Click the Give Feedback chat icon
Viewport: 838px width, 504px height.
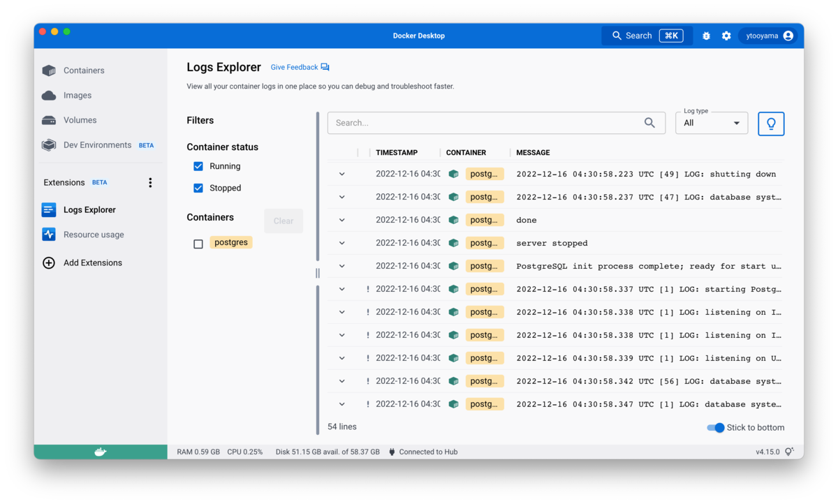click(325, 67)
